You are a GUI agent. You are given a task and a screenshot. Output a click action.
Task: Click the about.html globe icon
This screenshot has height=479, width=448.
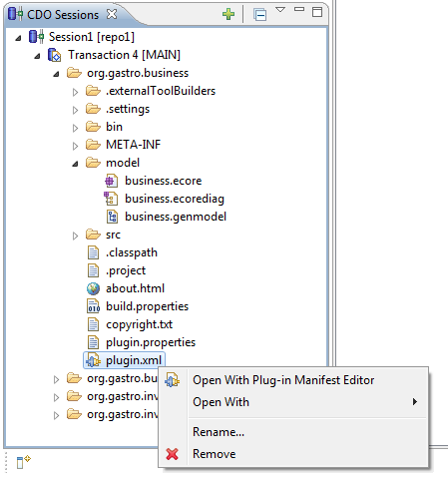tap(93, 288)
